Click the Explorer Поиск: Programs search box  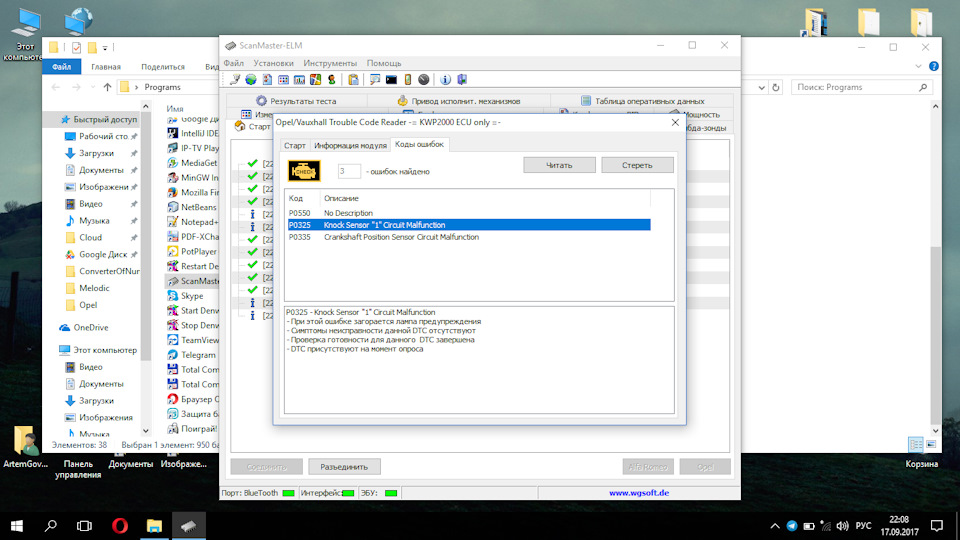[x=861, y=87]
